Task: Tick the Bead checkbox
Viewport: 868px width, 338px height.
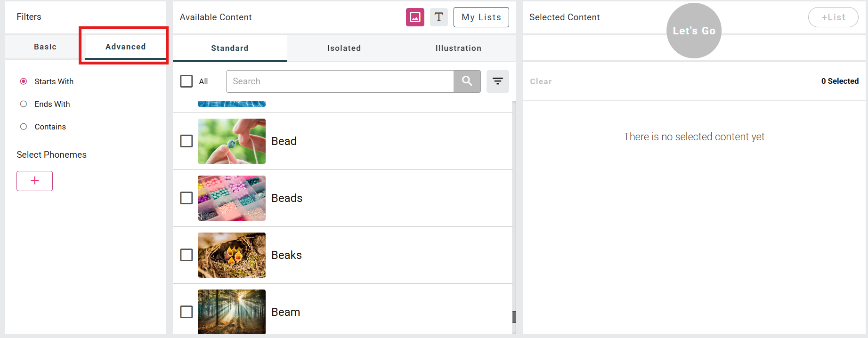Action: [187, 141]
